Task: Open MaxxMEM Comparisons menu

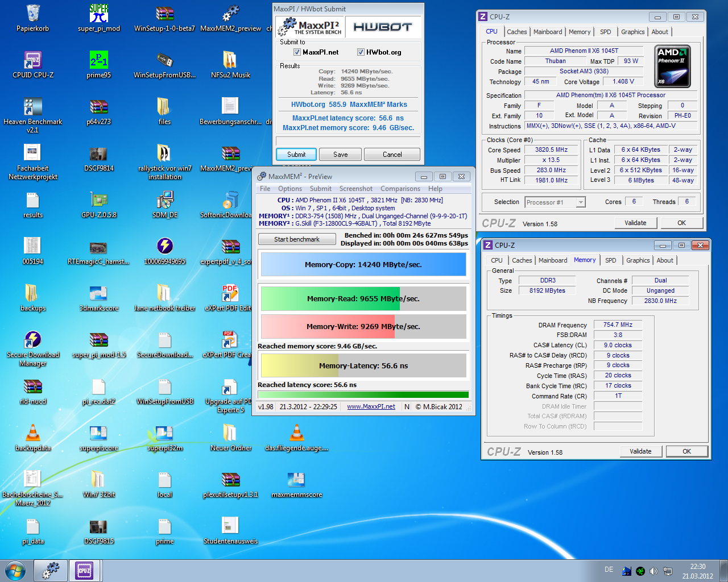Action: [x=400, y=189]
